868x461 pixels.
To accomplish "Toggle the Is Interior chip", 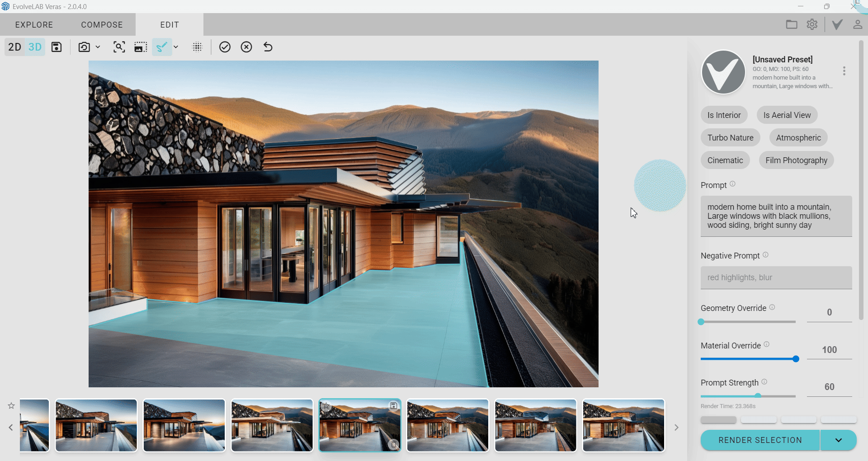I will [724, 115].
